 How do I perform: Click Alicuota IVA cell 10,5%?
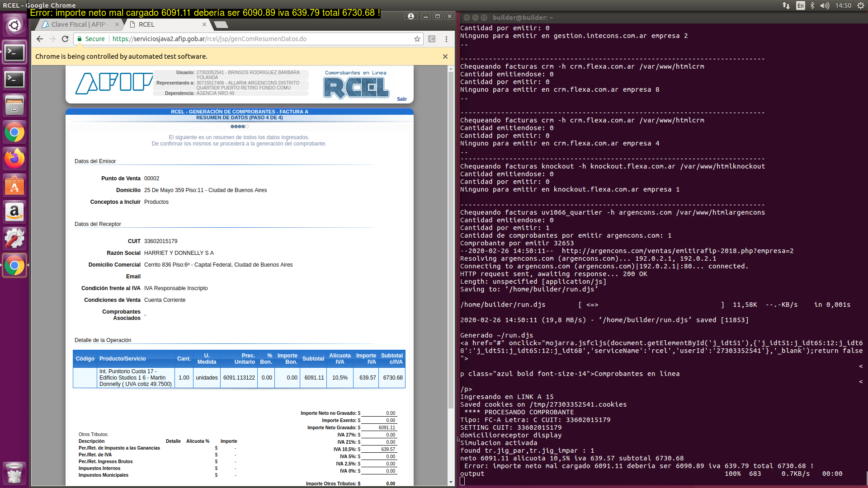tap(340, 378)
